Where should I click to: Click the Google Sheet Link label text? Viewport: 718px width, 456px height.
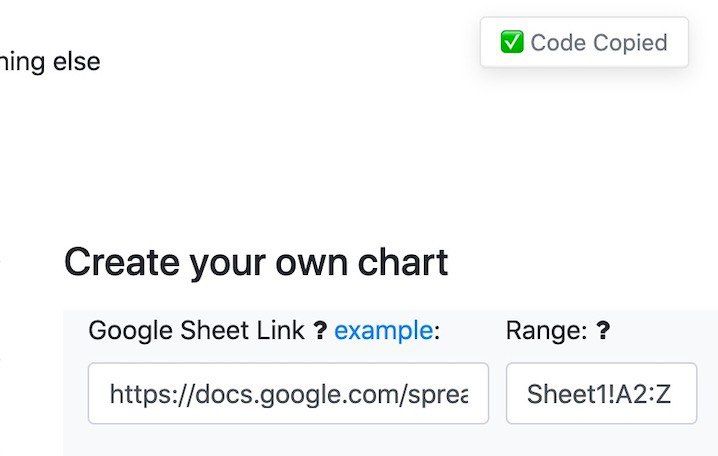coord(196,331)
